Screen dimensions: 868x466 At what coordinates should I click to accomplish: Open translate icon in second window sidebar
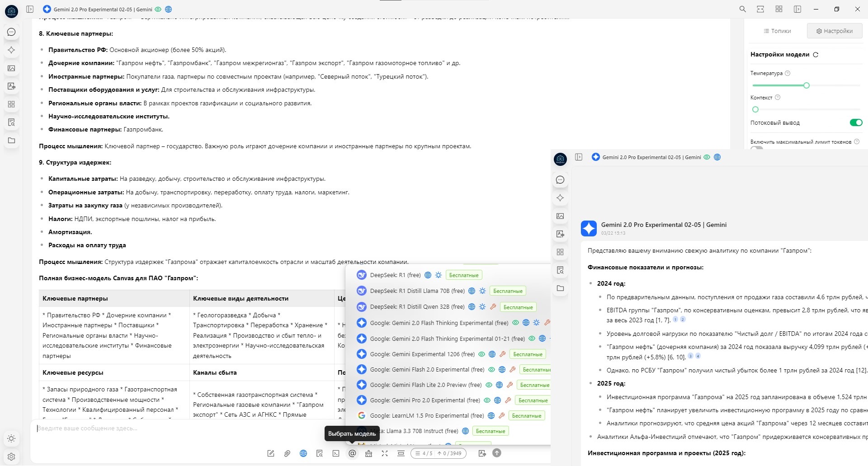[x=560, y=234]
